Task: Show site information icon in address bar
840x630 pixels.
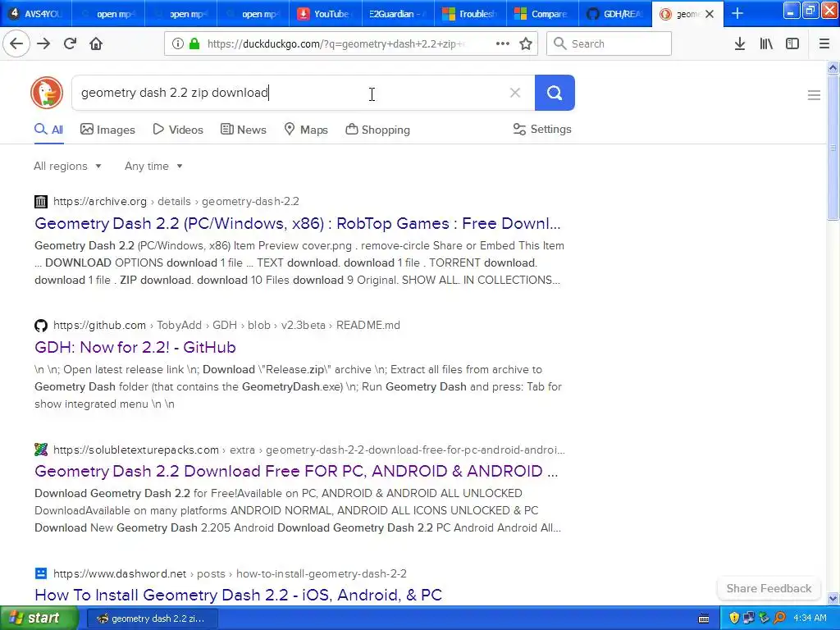Action: [178, 43]
